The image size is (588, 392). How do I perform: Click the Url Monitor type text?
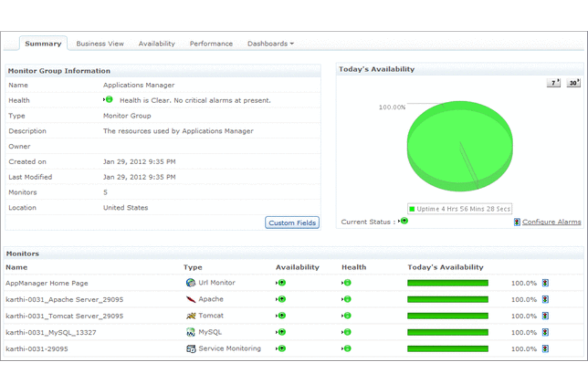217,283
